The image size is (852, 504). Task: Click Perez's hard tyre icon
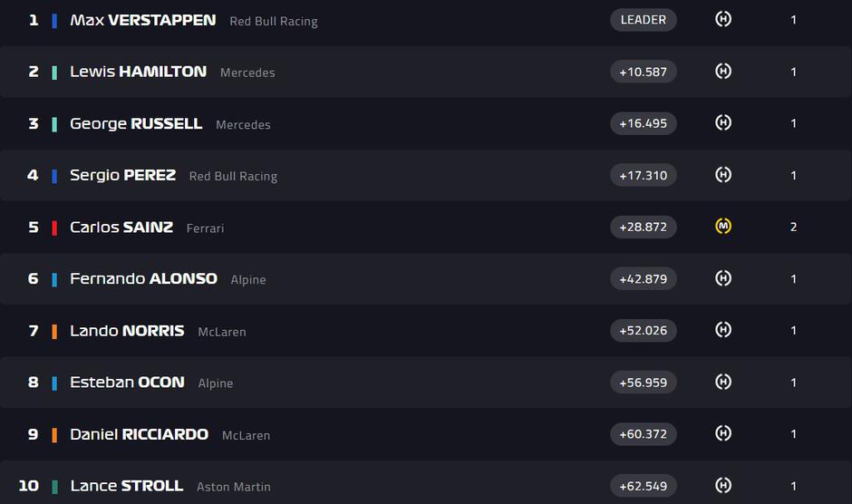pyautogui.click(x=723, y=175)
